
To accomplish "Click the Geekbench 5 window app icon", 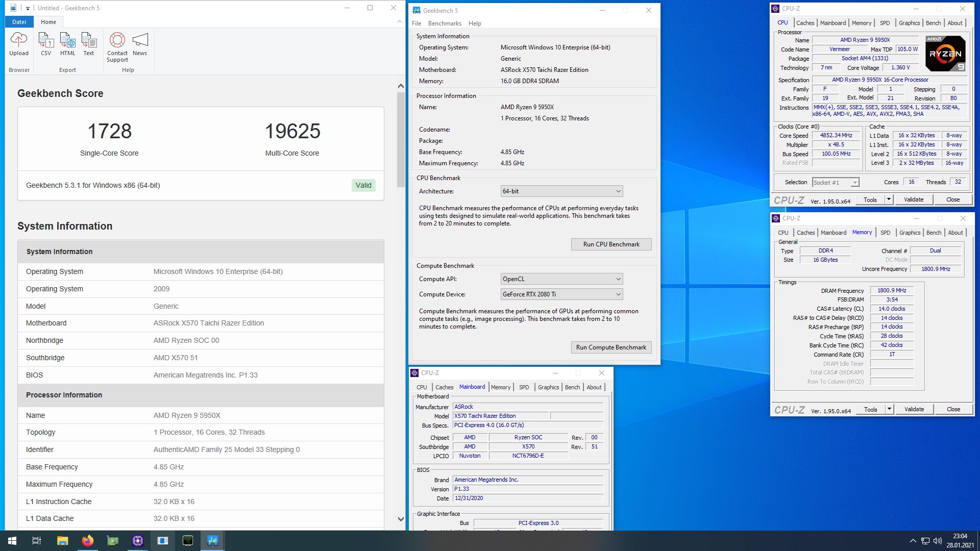I will coord(416,10).
